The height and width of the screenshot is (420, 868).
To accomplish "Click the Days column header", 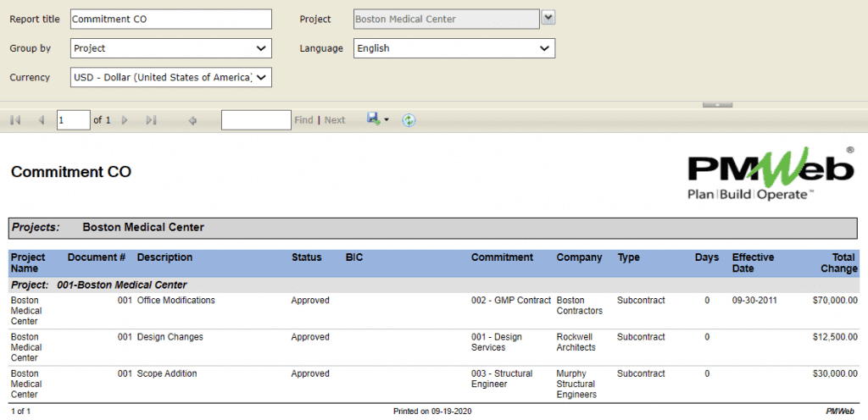I will point(707,257).
